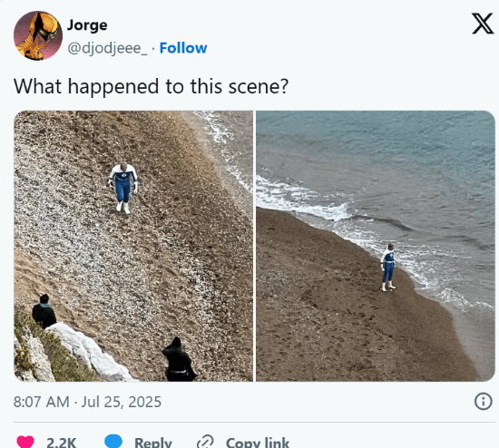Click the tweet text 'What happened to this scene?'
The image size is (499, 448).
pyautogui.click(x=152, y=86)
